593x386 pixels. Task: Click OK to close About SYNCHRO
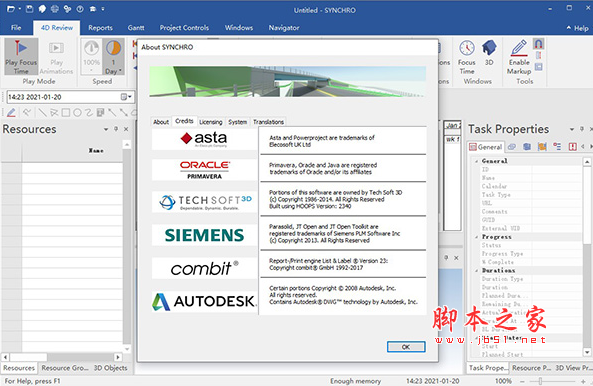pyautogui.click(x=406, y=347)
